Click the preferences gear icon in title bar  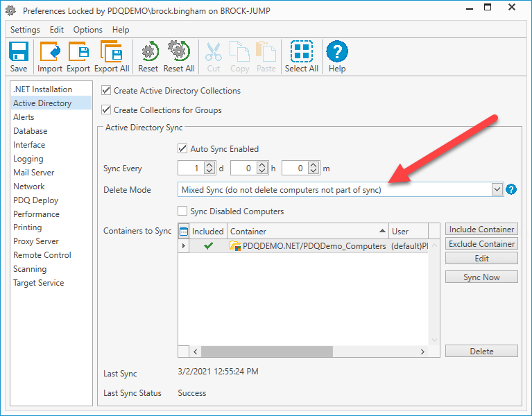(x=10, y=10)
